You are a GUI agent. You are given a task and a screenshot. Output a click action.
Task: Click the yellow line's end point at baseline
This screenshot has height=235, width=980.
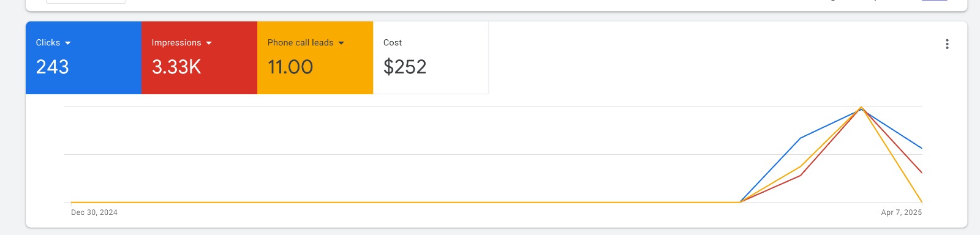[921, 202]
